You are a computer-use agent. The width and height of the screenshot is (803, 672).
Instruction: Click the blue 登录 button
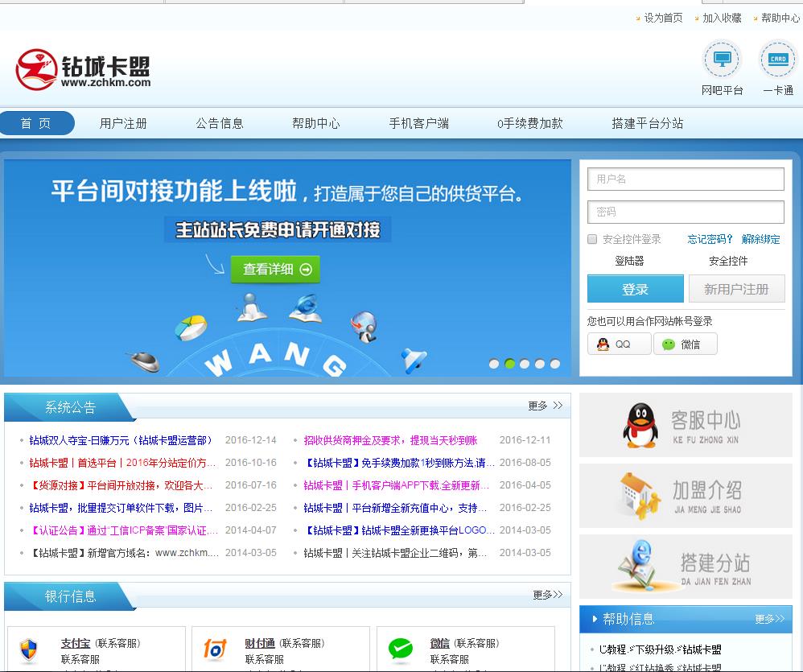[x=635, y=289]
